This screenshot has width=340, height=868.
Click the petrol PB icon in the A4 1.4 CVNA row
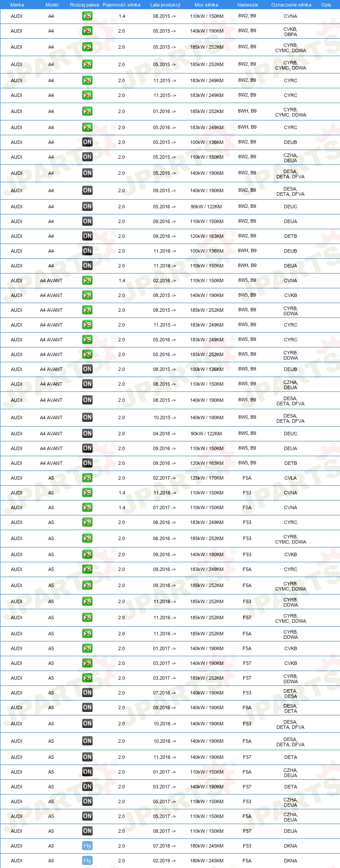point(87,16)
